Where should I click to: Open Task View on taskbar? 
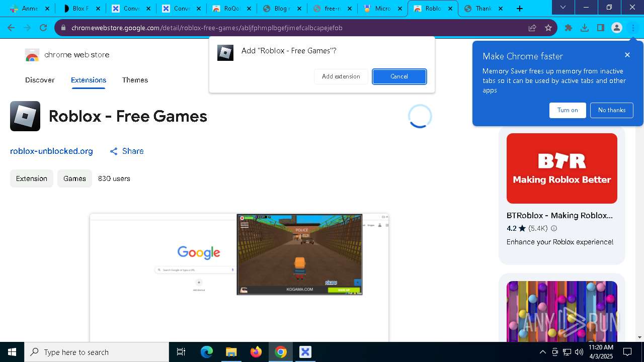181,352
